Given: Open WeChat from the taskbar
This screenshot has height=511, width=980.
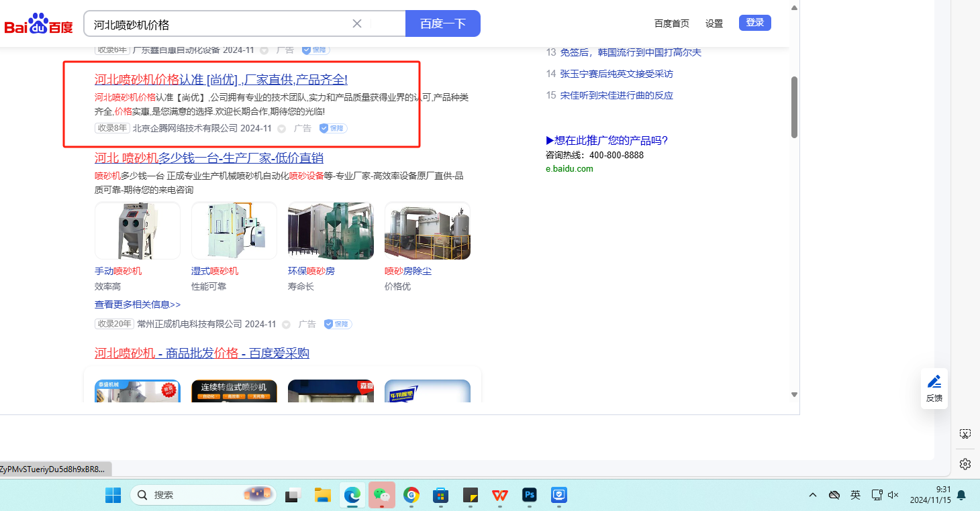Looking at the screenshot, I should tap(381, 495).
